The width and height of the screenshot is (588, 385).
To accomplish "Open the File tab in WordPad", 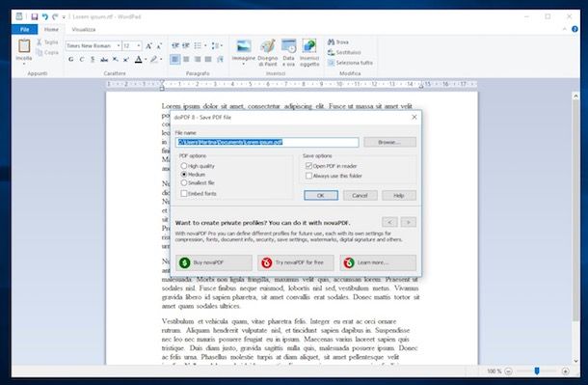I will [x=24, y=29].
